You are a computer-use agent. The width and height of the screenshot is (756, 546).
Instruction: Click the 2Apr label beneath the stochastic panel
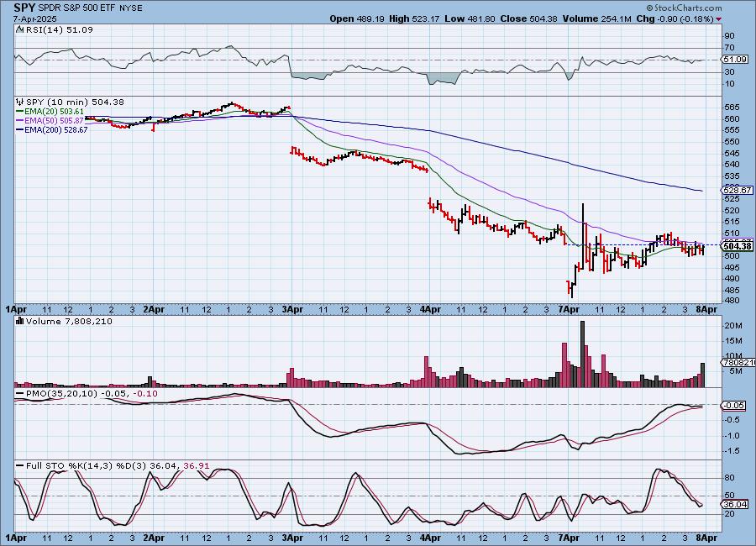(x=154, y=538)
